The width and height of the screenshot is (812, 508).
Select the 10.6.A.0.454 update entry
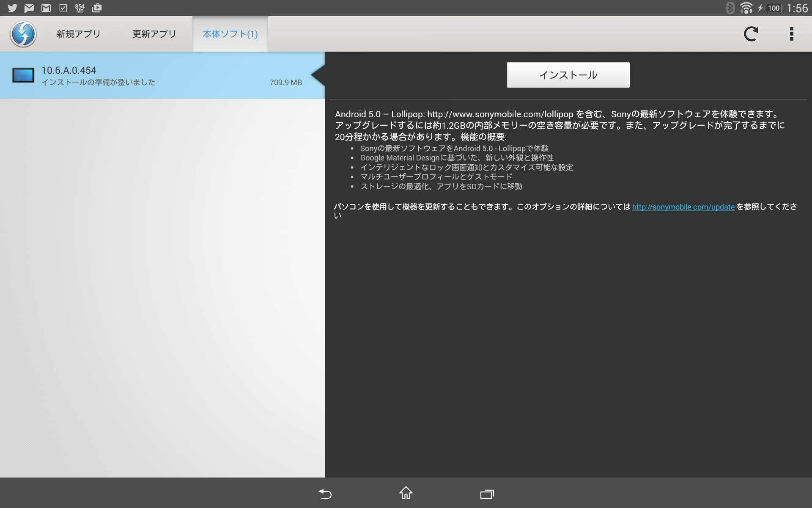pyautogui.click(x=162, y=75)
